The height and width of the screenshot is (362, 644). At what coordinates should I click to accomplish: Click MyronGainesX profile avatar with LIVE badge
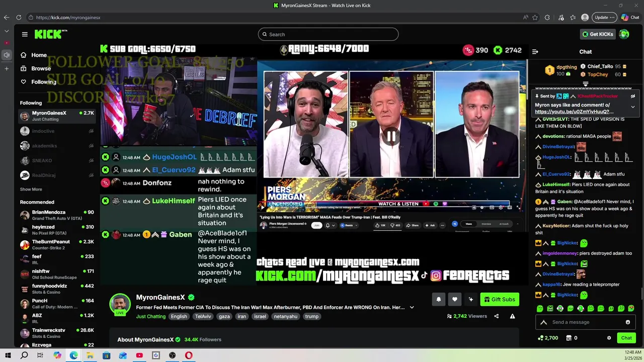tap(120, 304)
